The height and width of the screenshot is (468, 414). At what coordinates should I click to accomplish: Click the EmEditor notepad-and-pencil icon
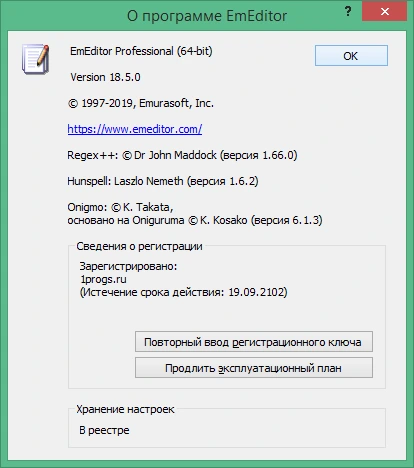coord(36,59)
